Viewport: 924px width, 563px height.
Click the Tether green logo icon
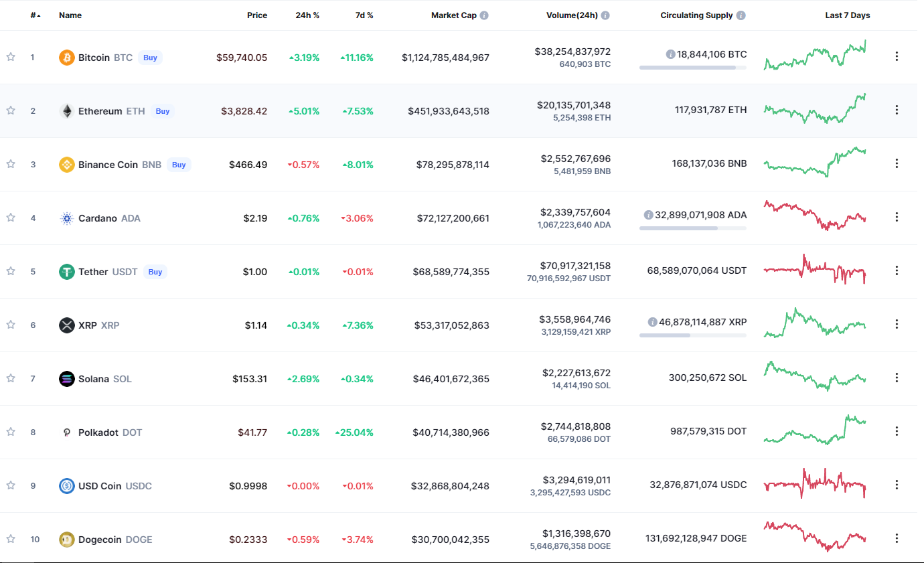pos(67,272)
